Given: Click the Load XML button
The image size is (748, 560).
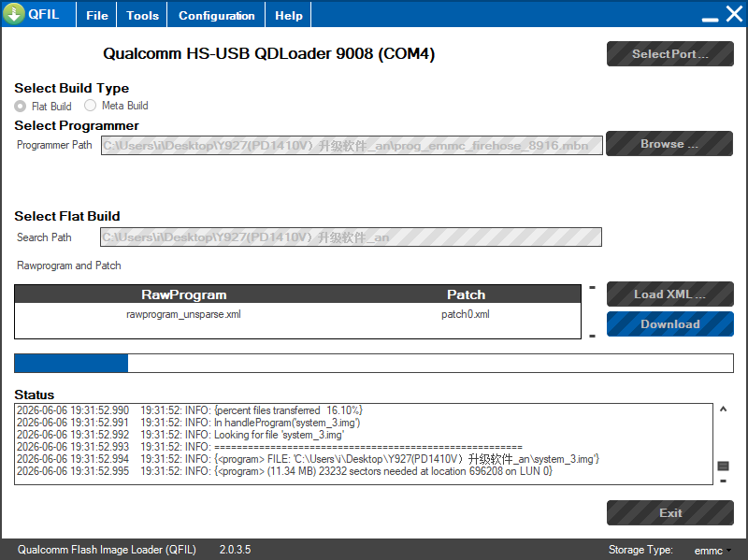Looking at the screenshot, I should click(669, 294).
